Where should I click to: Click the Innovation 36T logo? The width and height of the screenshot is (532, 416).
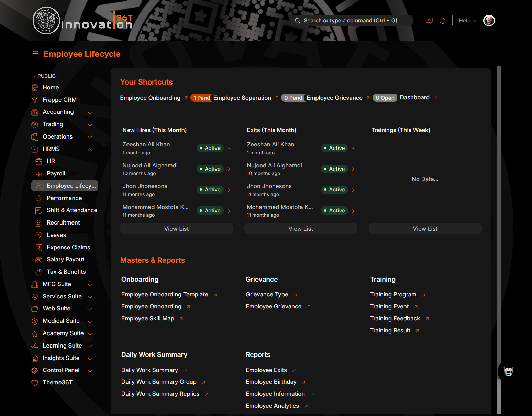coord(82,21)
